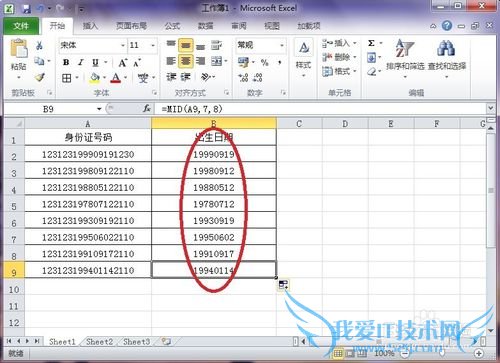The width and height of the screenshot is (500, 363).
Task: Open the 文件 file tab
Action: (x=21, y=26)
